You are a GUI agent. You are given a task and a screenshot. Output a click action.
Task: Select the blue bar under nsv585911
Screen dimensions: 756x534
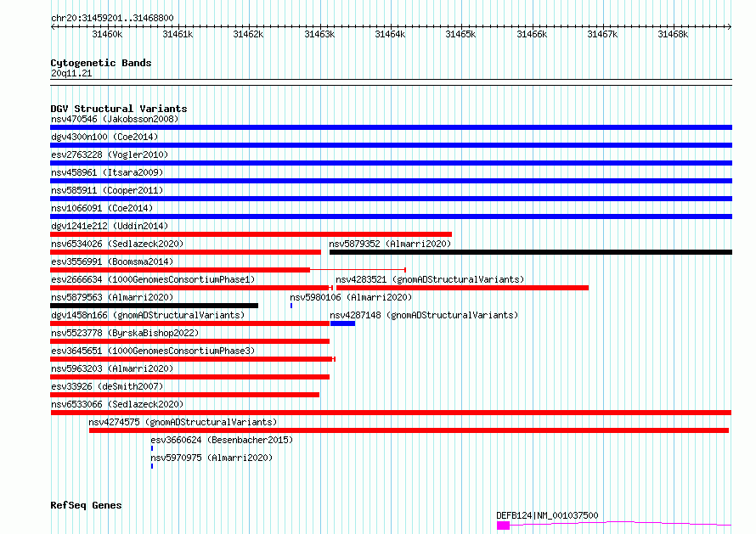391,199
